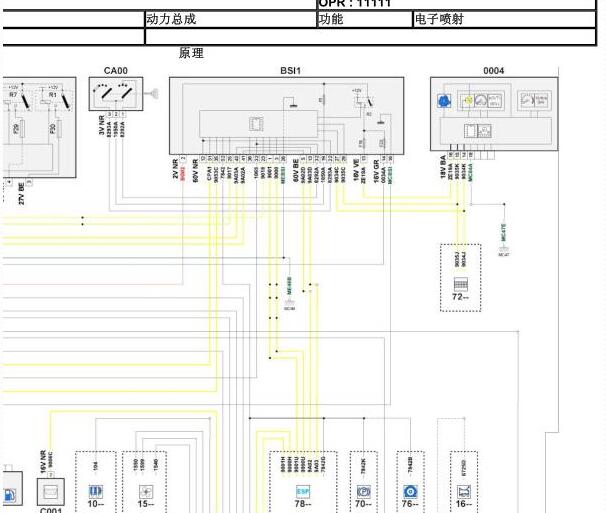Viewport: 606px width, 513px height.
Task: Click the 16V GR connector label
Action: [376, 171]
